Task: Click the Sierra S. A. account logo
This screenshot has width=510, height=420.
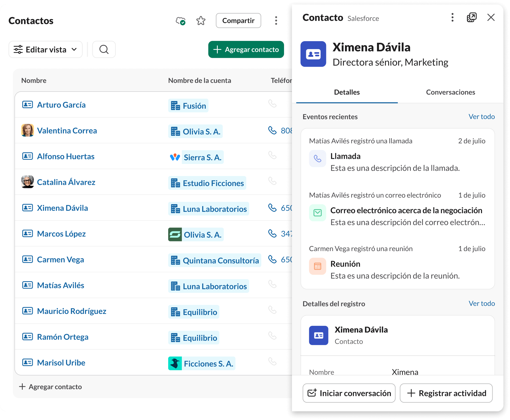Action: point(175,157)
